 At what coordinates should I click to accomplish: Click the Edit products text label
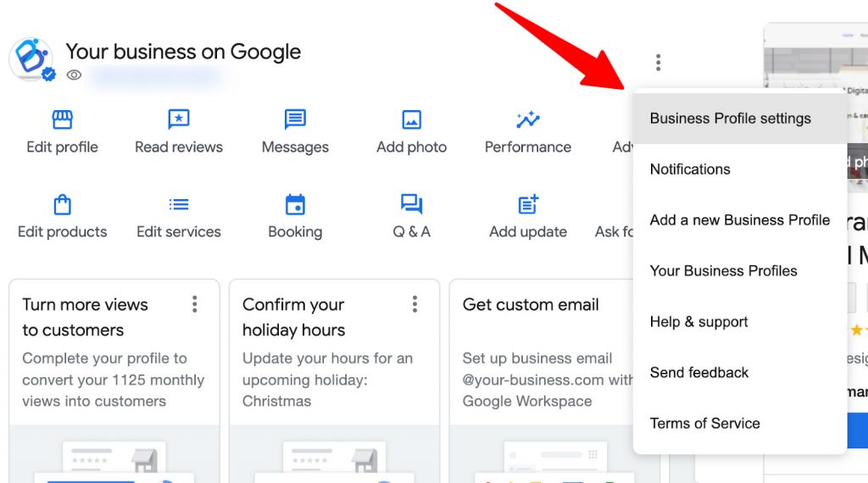(62, 232)
